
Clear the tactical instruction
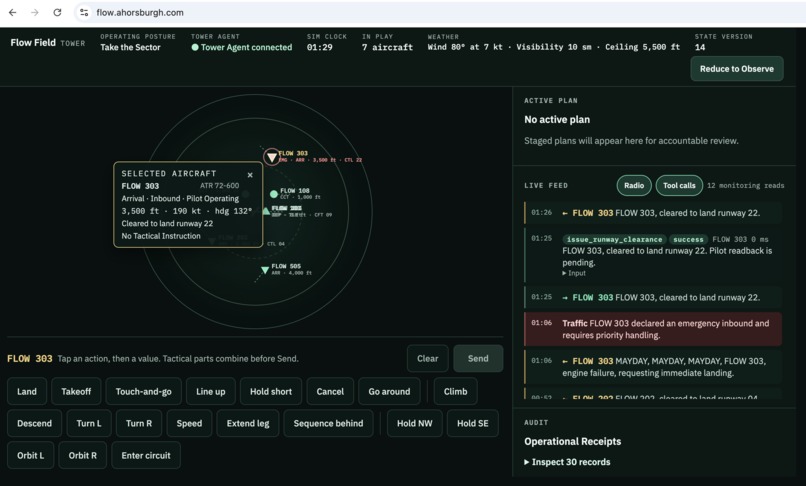[x=428, y=358]
